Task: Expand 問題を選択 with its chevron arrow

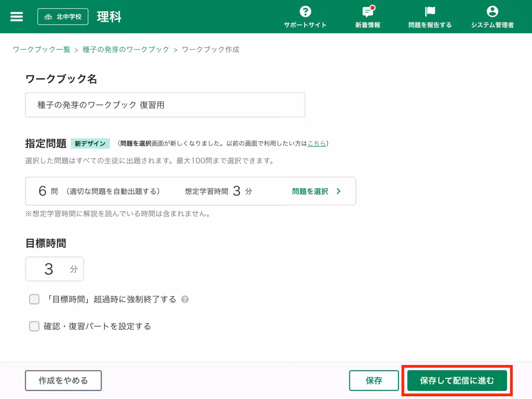Action: [x=316, y=191]
